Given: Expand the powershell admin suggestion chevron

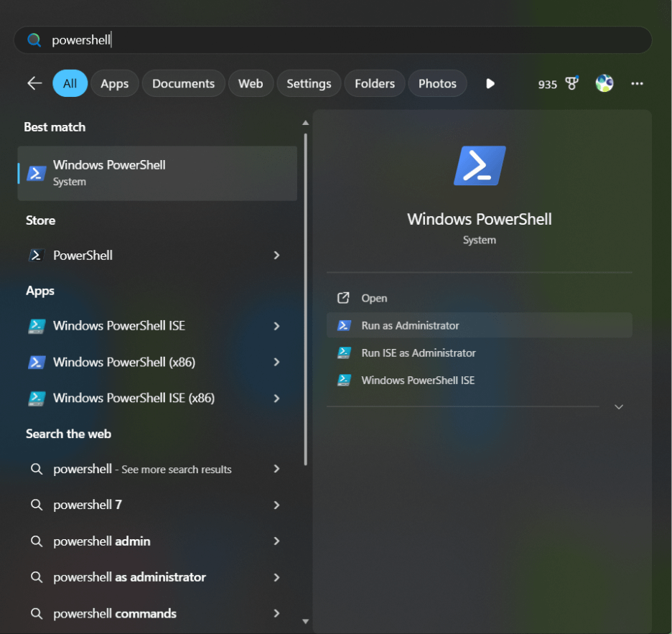Looking at the screenshot, I should pos(276,541).
